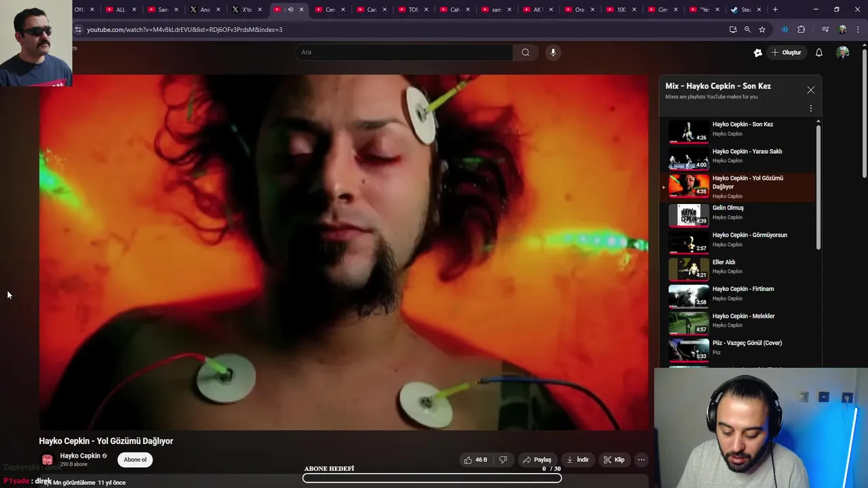Switch to the first X tab

(205, 9)
